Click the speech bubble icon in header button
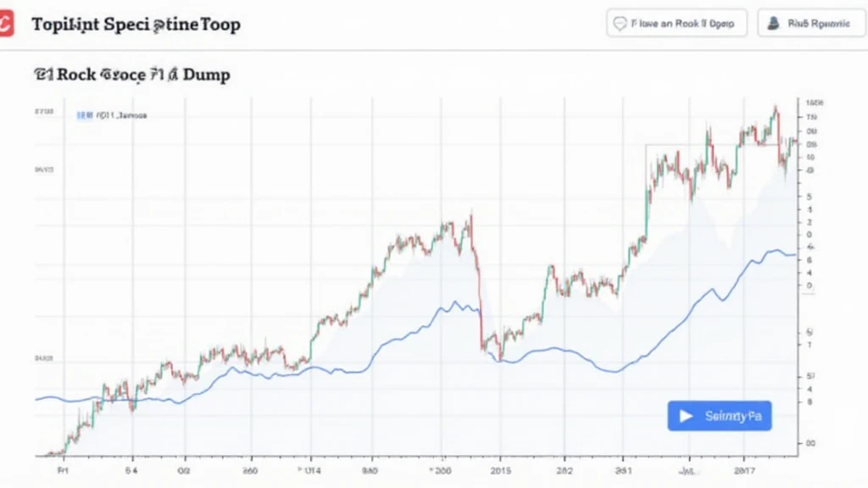 [x=620, y=23]
